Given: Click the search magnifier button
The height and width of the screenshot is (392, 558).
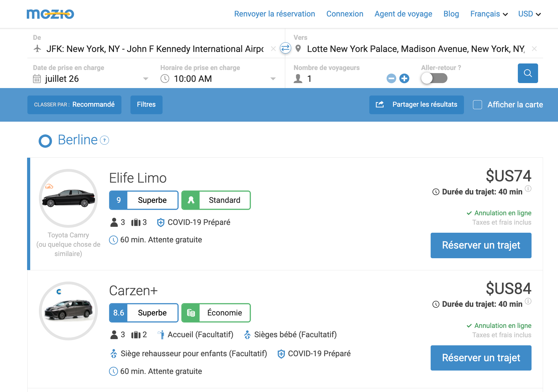Looking at the screenshot, I should (528, 73).
